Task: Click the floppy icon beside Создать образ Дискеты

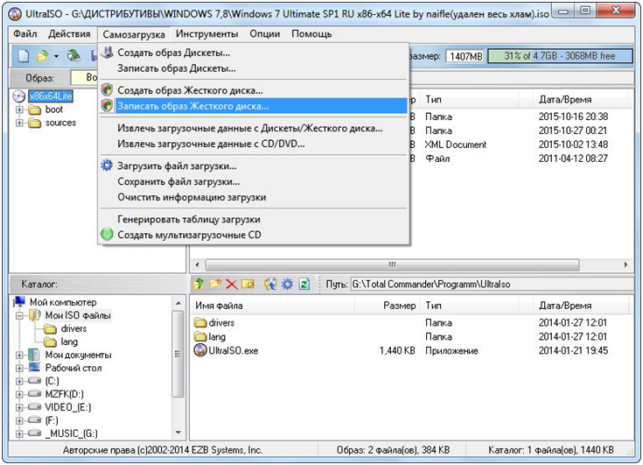Action: tap(107, 52)
